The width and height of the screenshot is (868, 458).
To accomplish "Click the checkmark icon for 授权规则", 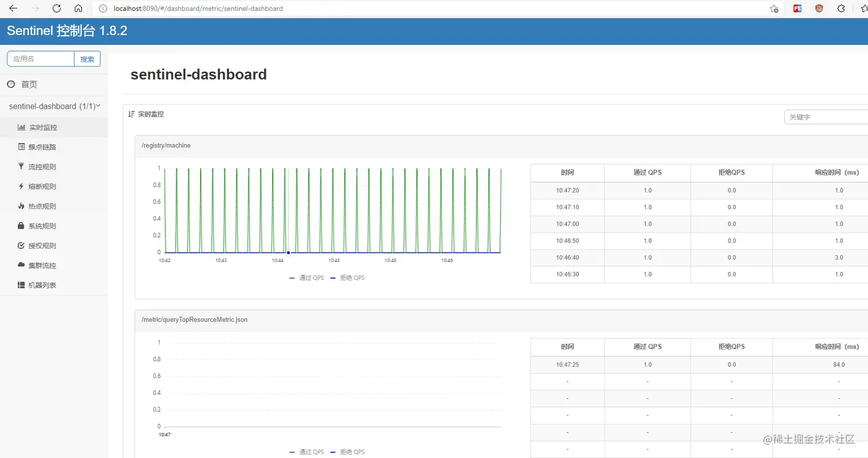I will pyautogui.click(x=21, y=245).
